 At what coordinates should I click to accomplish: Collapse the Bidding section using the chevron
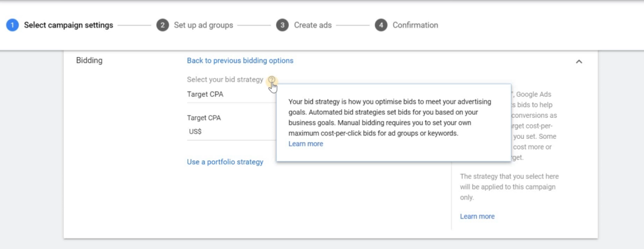(x=579, y=62)
